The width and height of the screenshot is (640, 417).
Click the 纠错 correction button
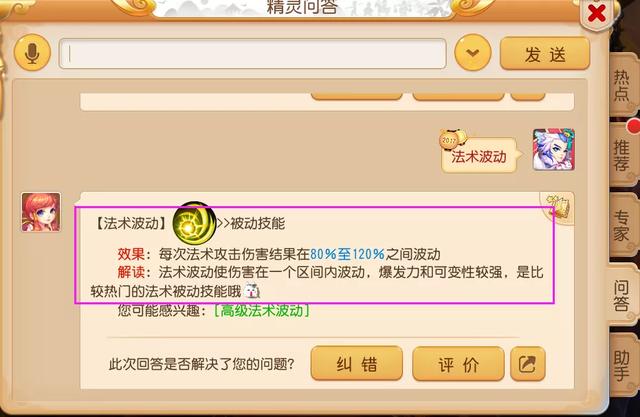pyautogui.click(x=357, y=364)
